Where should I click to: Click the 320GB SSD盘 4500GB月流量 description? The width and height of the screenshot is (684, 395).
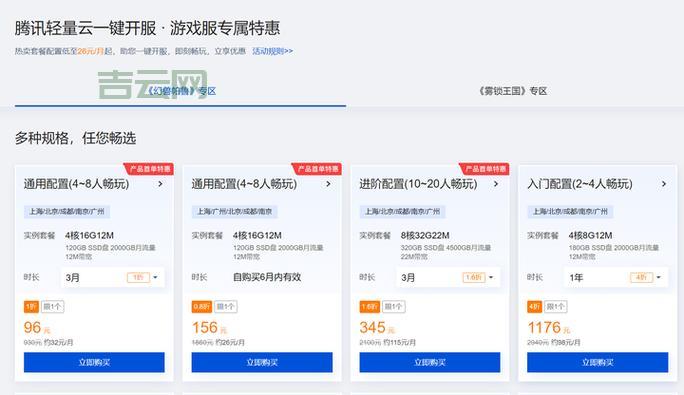pos(446,247)
